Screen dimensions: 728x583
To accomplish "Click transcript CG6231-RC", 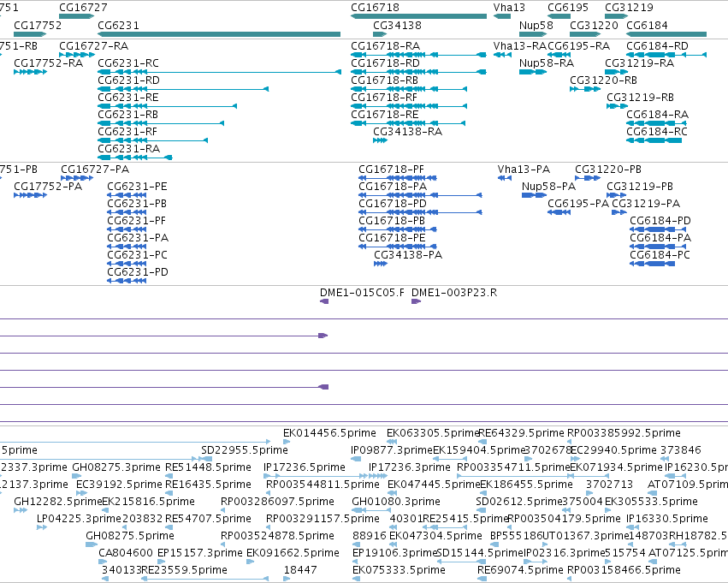I will pyautogui.click(x=219, y=72).
